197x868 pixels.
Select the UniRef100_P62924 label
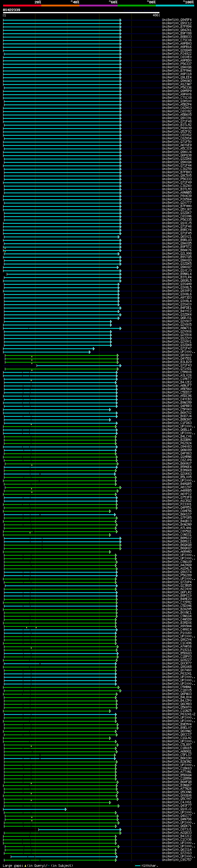point(177,443)
